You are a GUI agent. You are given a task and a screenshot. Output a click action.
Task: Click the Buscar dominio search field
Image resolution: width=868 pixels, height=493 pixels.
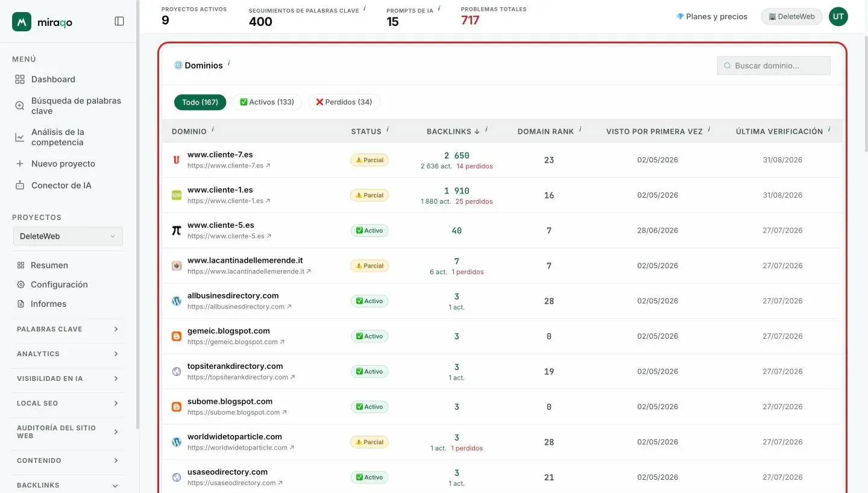pyautogui.click(x=773, y=66)
